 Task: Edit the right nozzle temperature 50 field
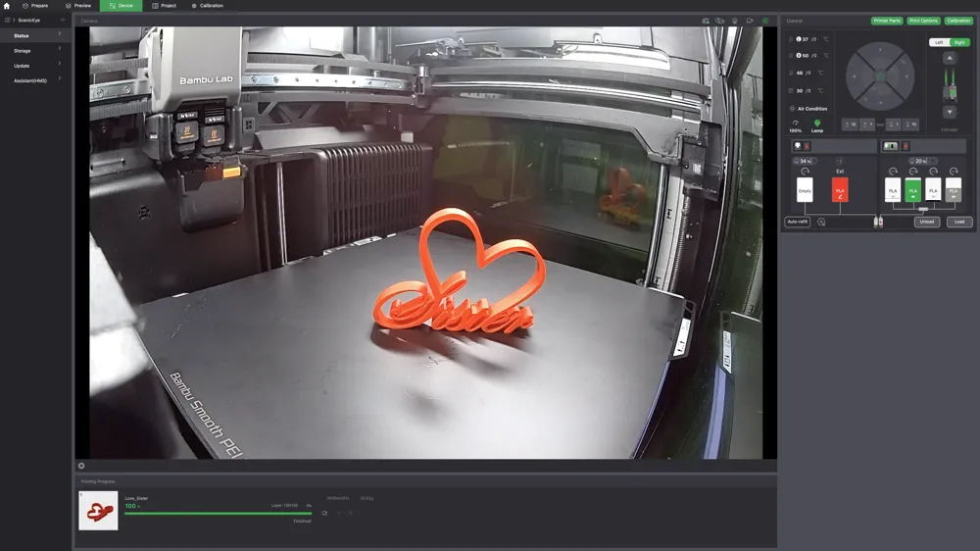[x=809, y=56]
